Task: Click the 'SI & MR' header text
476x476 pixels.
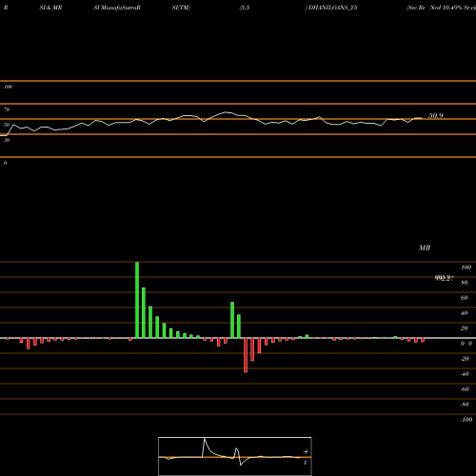Action: pyautogui.click(x=50, y=8)
